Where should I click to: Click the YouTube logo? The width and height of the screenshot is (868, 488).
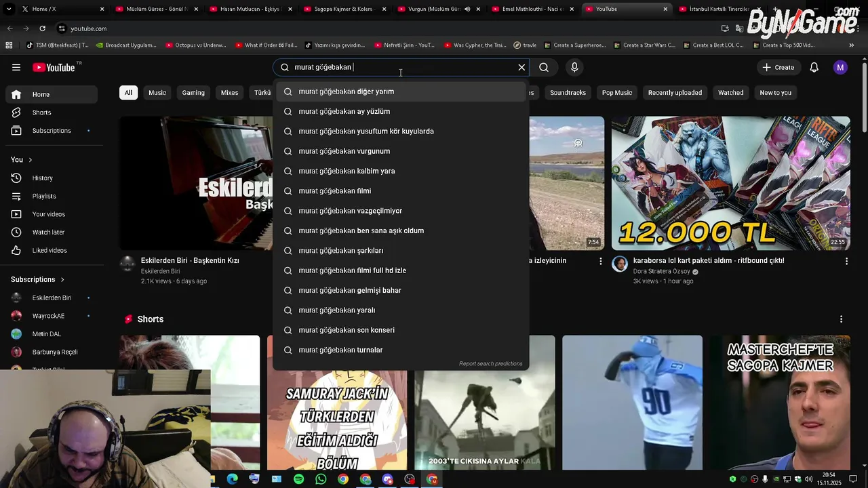54,67
